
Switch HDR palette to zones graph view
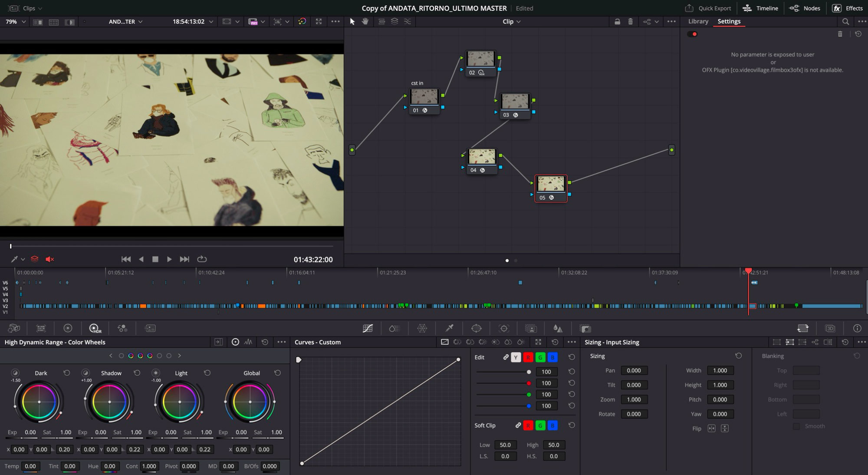(248, 342)
